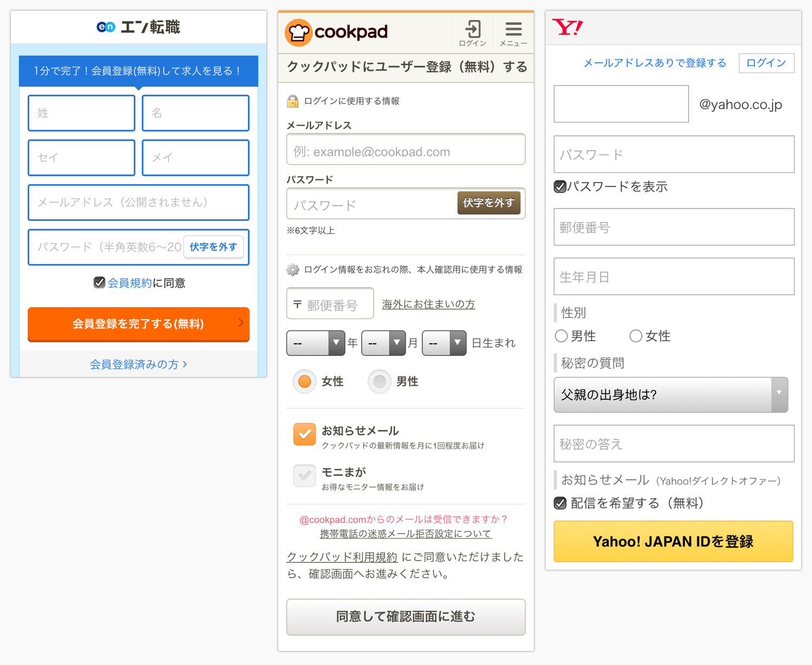Click the Yahoo Y! logo
The image size is (812, 665).
point(567,27)
